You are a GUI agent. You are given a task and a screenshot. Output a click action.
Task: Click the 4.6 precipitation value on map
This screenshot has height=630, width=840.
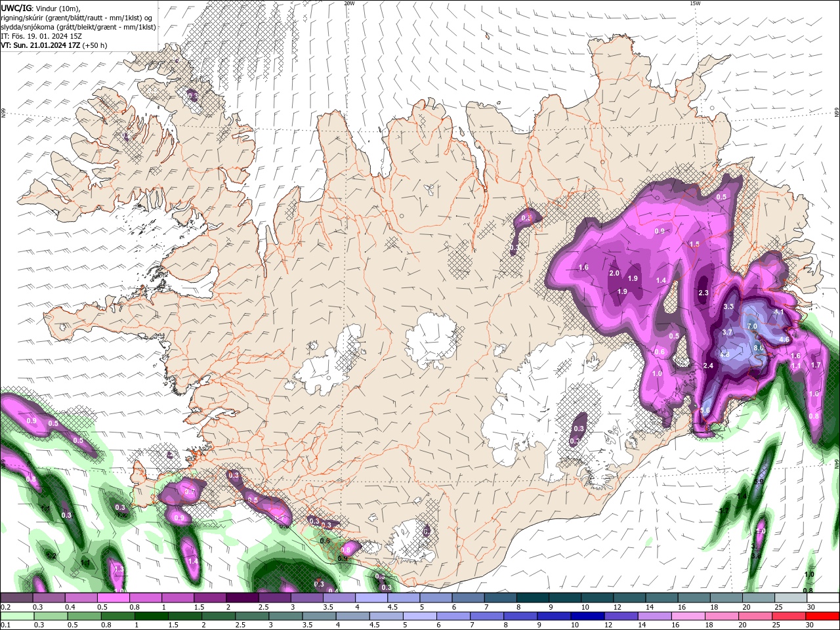[784, 339]
